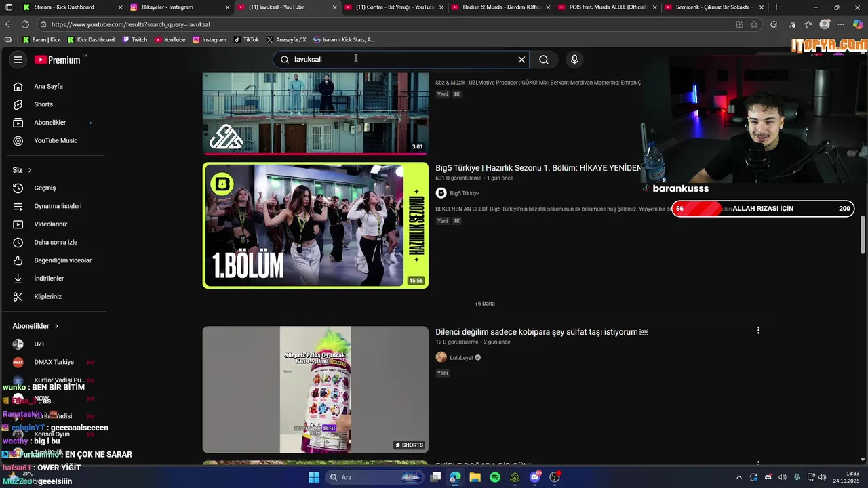Open YouTube Music from the sidebar

pos(54,140)
